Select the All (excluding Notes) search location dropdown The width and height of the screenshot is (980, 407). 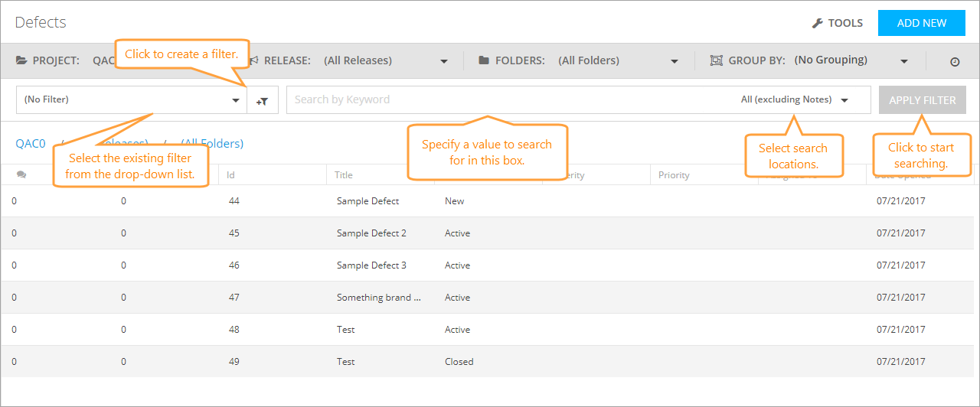click(x=794, y=99)
